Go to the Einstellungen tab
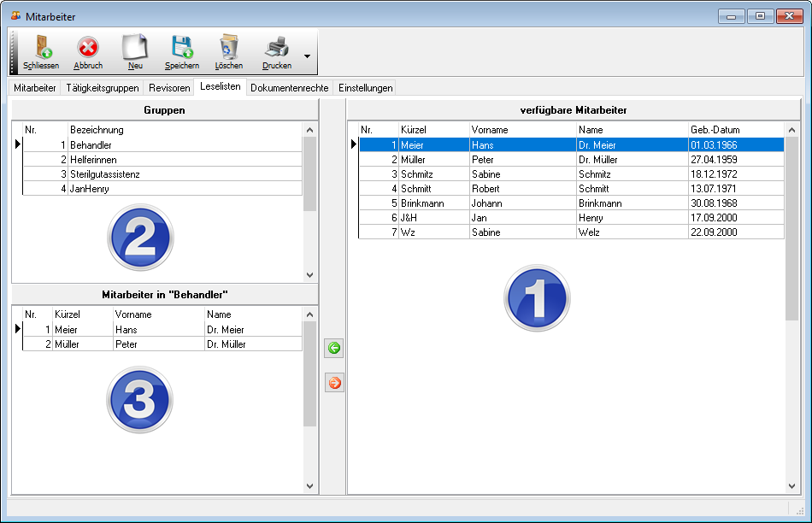This screenshot has height=523, width=812. [365, 88]
